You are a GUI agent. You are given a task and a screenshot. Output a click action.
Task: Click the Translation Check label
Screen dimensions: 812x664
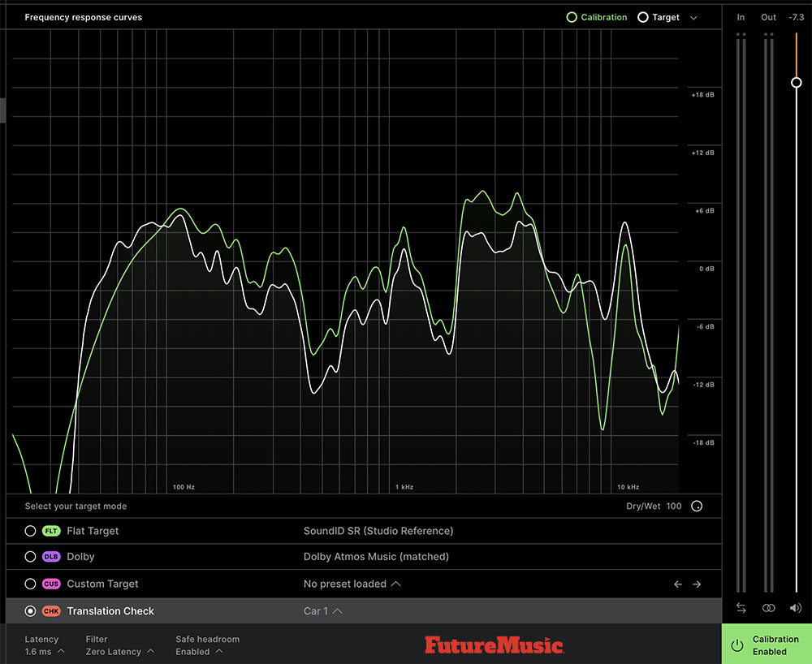(110, 611)
